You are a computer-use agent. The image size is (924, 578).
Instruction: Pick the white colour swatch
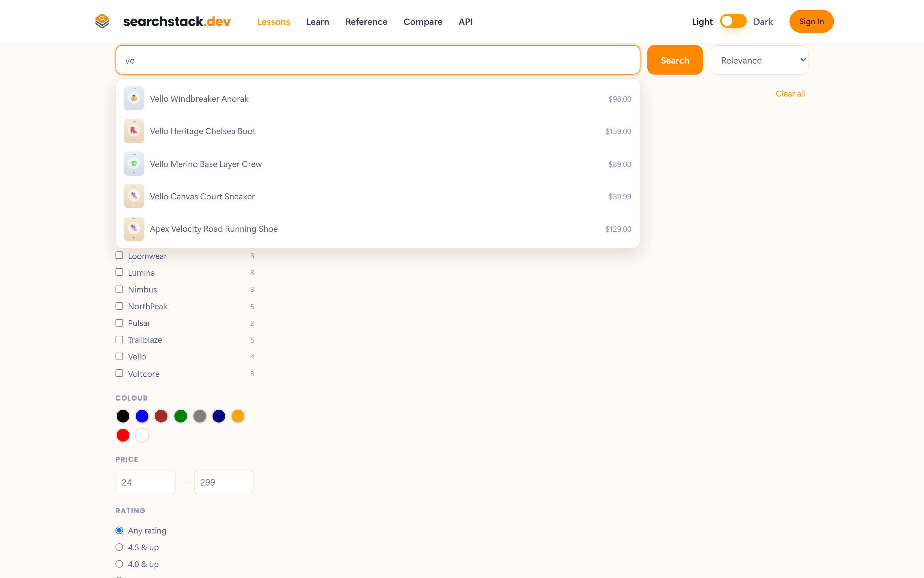tap(142, 435)
